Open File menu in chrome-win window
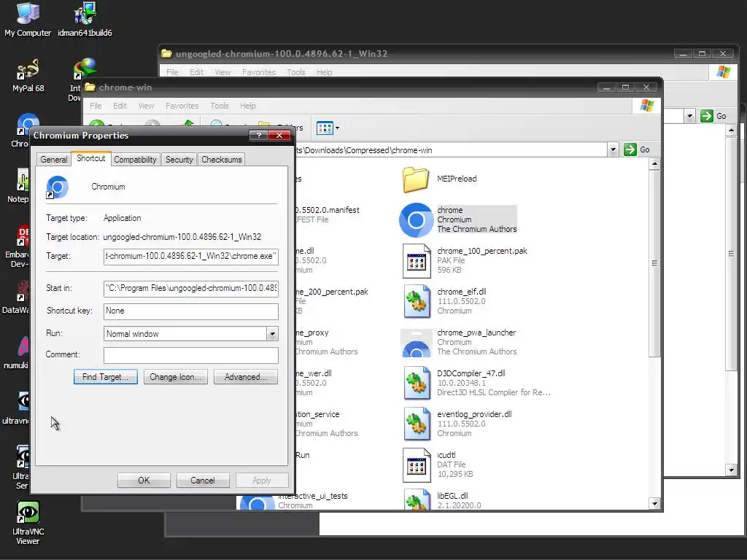 click(x=96, y=106)
